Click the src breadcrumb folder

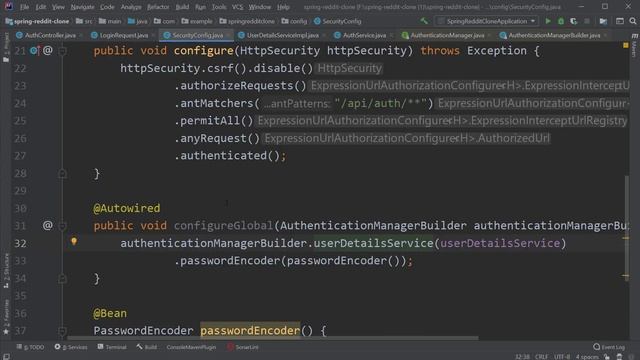tap(84, 21)
